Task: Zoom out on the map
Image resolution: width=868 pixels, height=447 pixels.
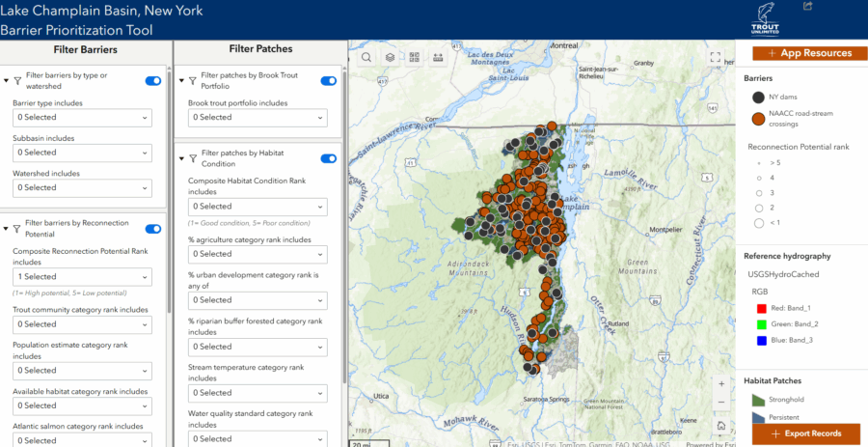Action: [721, 404]
